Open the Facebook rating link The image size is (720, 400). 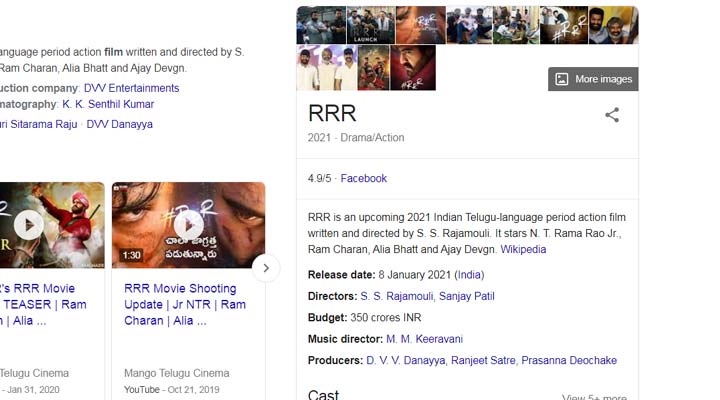pos(363,178)
